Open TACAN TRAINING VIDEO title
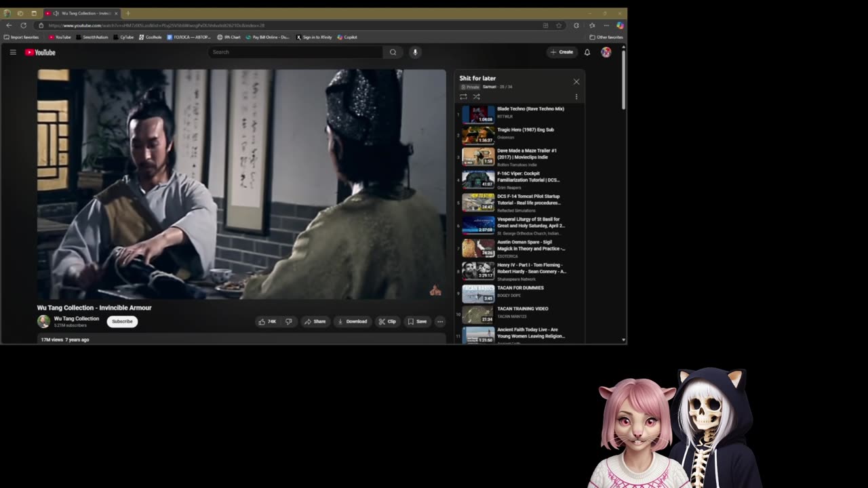 pos(523,308)
